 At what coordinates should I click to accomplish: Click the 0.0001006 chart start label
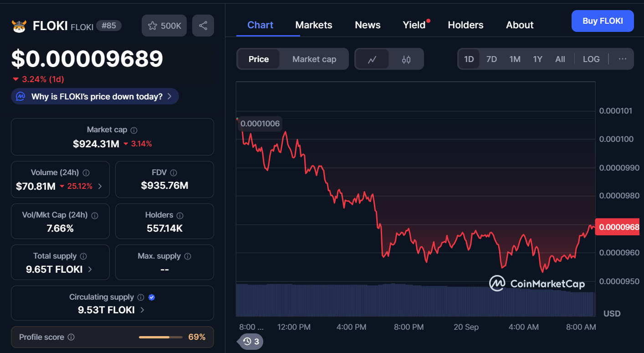(x=260, y=124)
